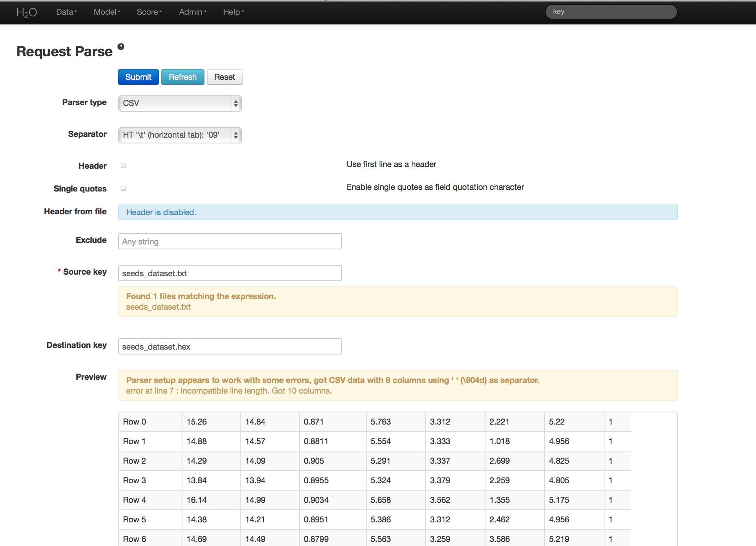Image resolution: width=756 pixels, height=546 pixels.
Task: Open the Admin menu
Action: [193, 12]
